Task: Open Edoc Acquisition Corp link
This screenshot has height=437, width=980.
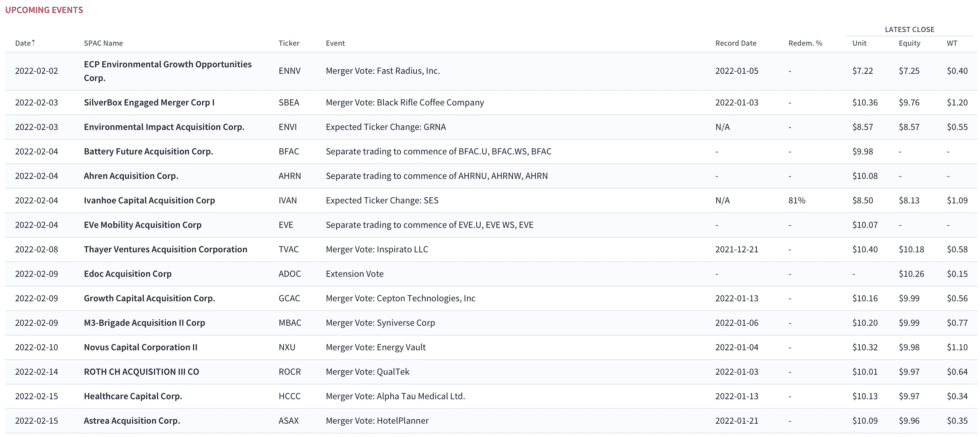Action: (x=128, y=274)
